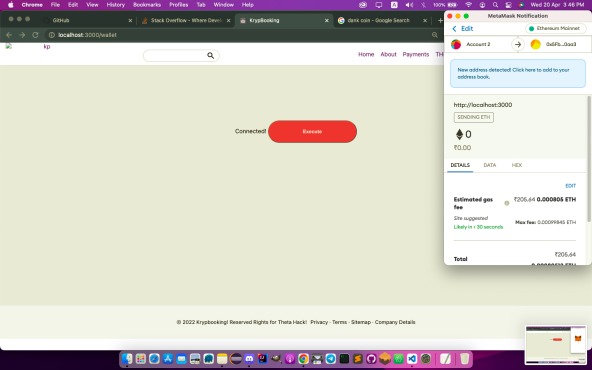The image size is (592, 370).
Task: Open the Sitemap footer link
Action: (361, 322)
